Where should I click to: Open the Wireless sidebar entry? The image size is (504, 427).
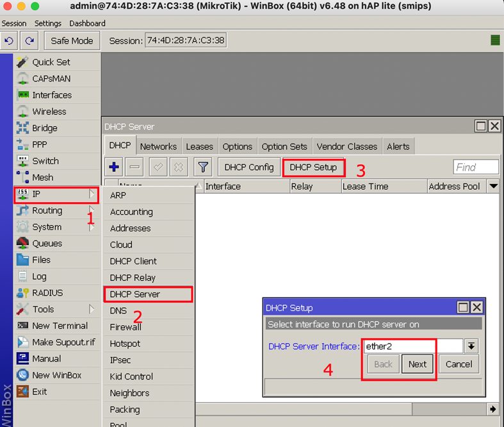pyautogui.click(x=57, y=112)
